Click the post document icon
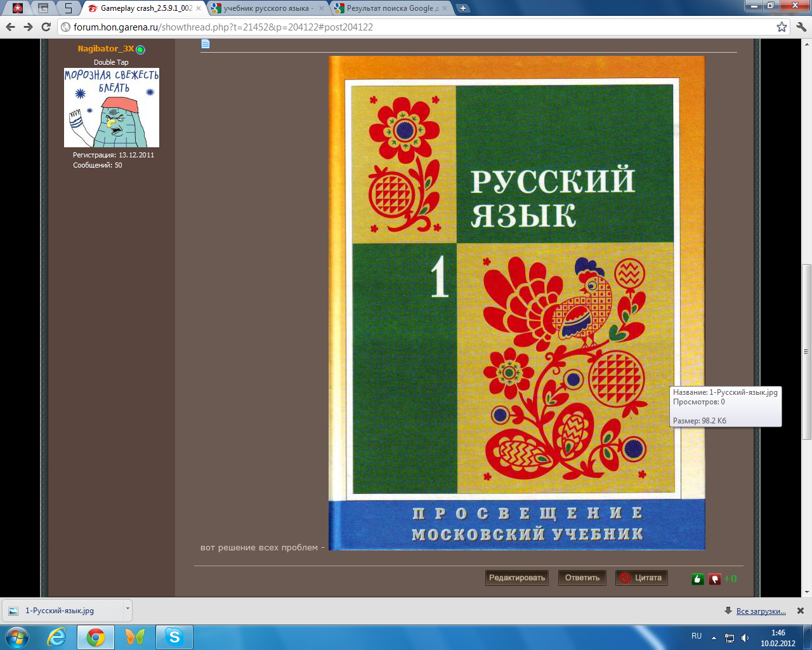 [x=205, y=44]
